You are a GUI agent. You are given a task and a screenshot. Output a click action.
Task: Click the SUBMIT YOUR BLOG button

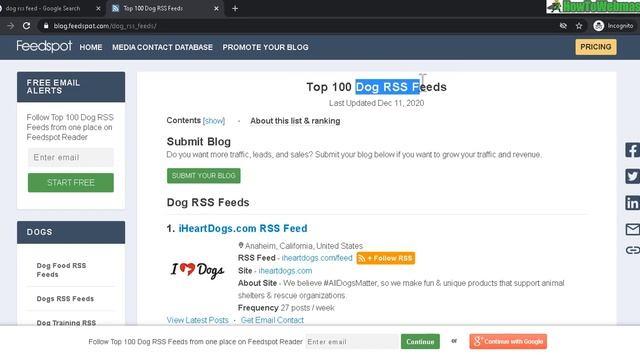tap(204, 176)
